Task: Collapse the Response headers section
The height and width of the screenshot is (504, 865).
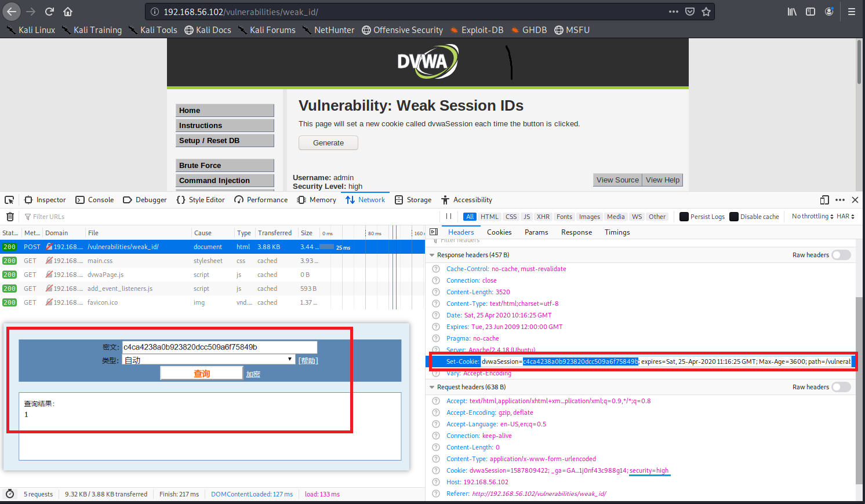Action: click(x=432, y=255)
